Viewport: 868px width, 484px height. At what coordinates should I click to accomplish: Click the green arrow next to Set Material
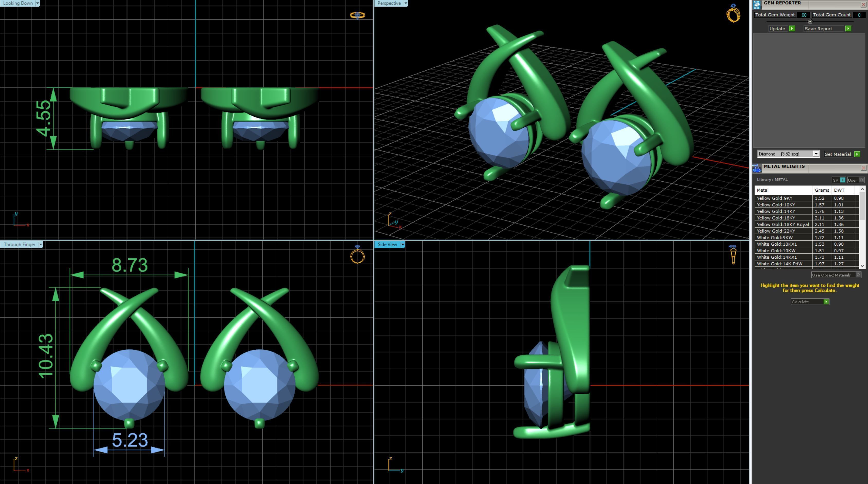tap(857, 154)
